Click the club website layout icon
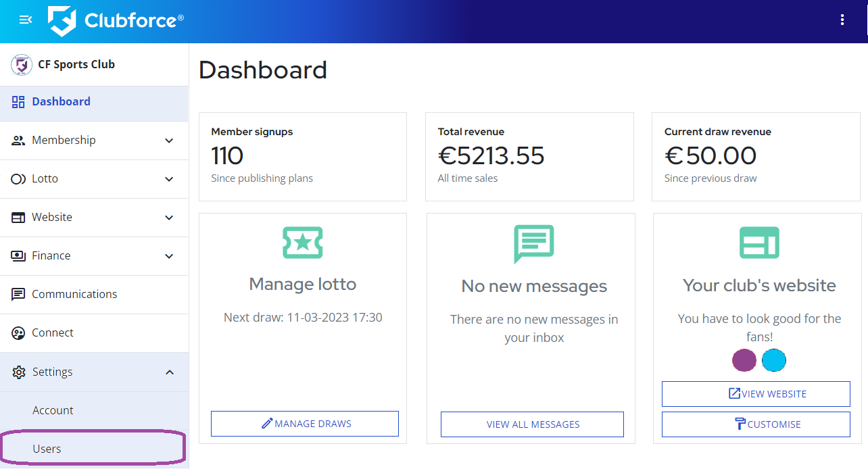 [759, 243]
